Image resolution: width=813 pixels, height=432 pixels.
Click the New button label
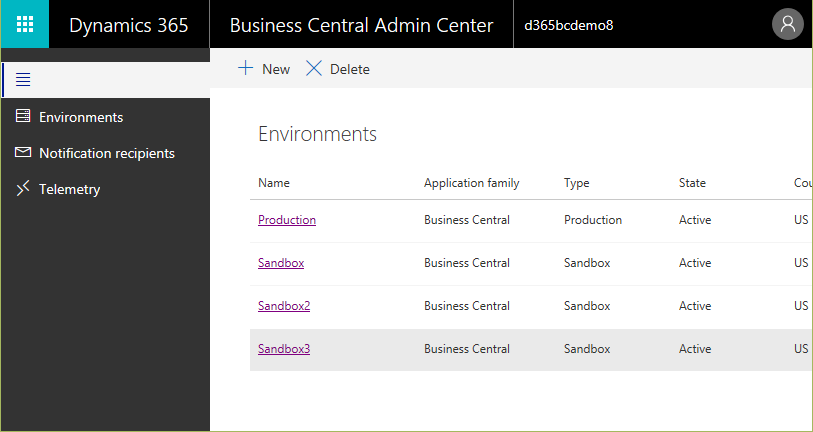tap(276, 69)
